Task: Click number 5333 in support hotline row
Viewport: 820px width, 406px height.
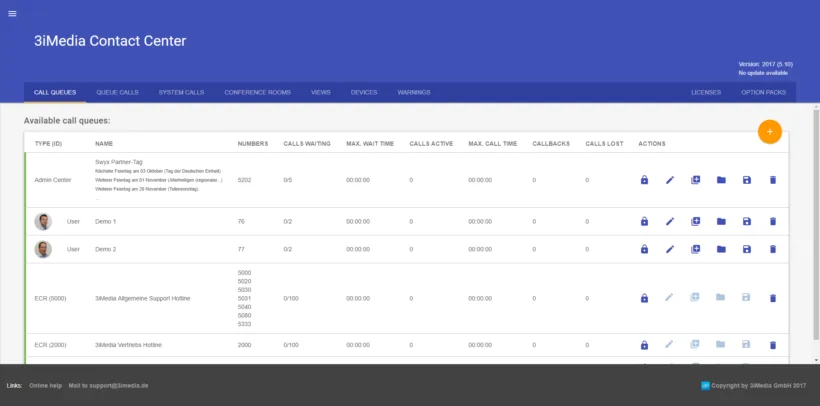Action: [244, 324]
